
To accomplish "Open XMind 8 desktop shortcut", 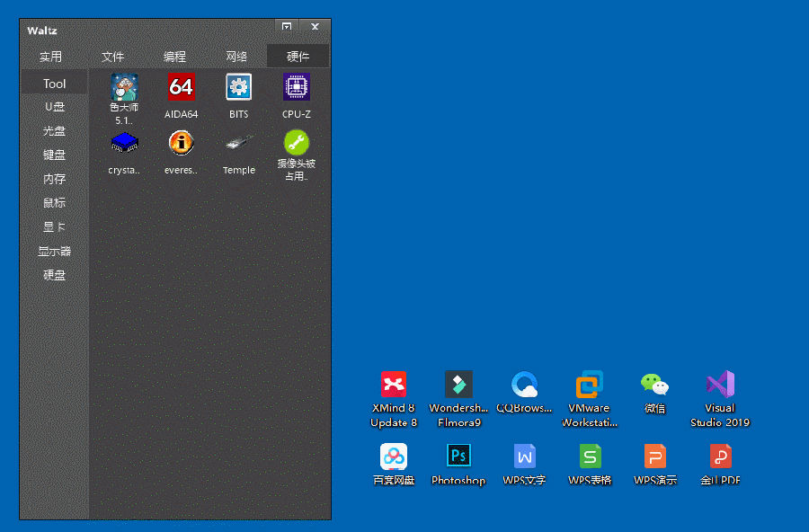I will pos(394,385).
